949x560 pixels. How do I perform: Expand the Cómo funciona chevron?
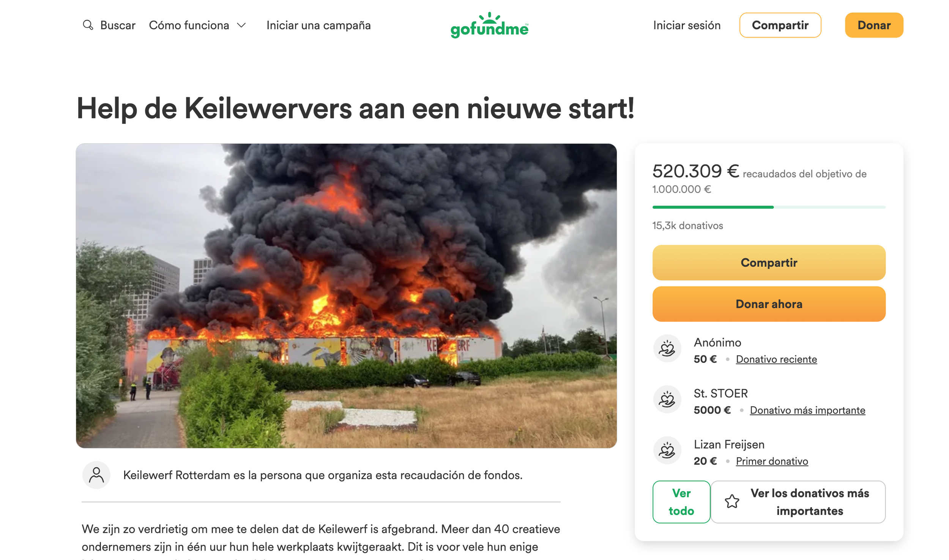(241, 25)
